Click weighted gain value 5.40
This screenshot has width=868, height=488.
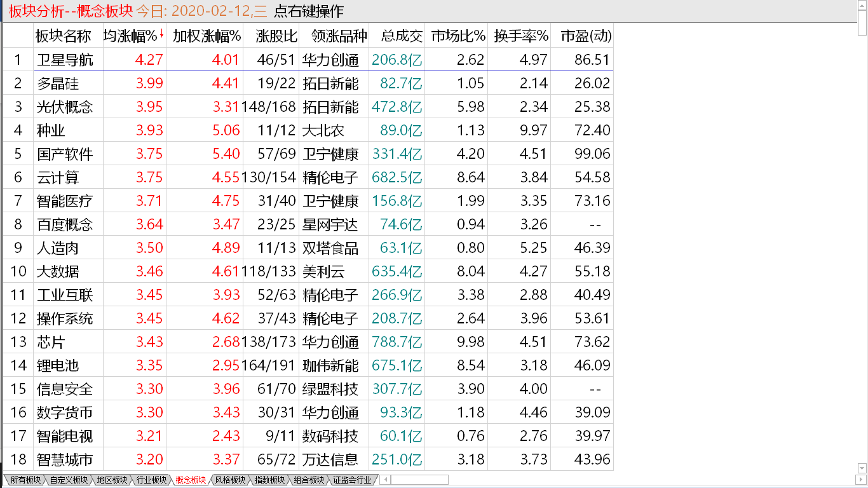pos(226,154)
